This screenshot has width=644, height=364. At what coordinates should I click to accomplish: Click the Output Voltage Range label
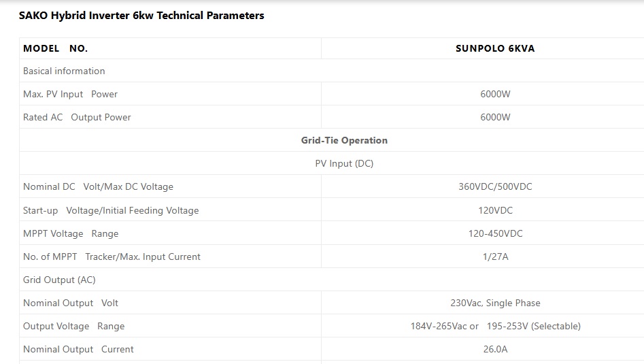73,326
